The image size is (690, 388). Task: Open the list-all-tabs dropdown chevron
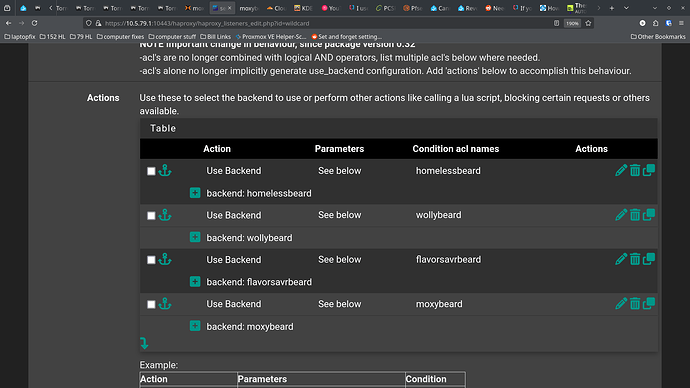coord(626,8)
